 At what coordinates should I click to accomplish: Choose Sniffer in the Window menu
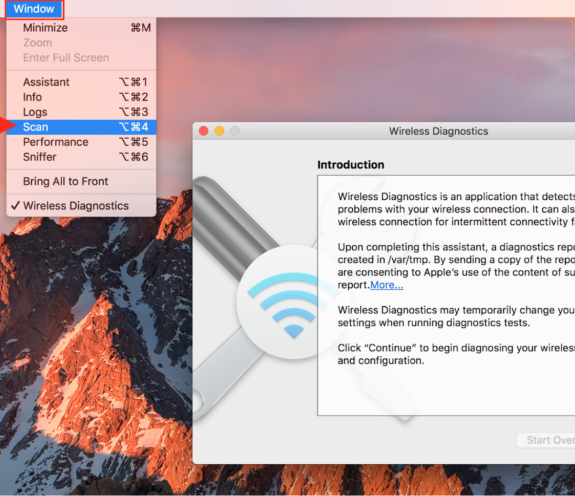(81, 157)
